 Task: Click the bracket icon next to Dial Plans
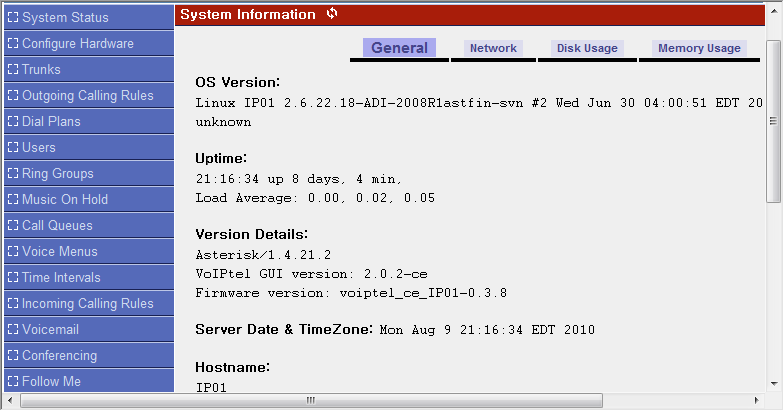tap(13, 121)
